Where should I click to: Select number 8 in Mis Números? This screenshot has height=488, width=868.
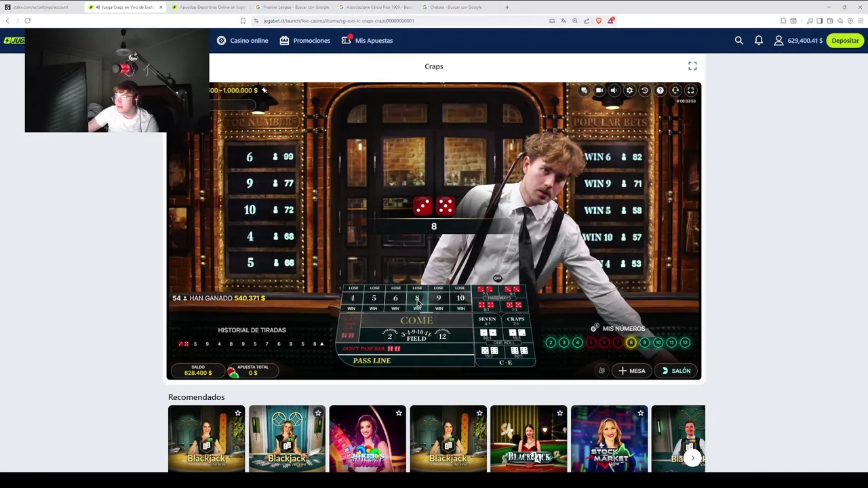[x=631, y=342]
